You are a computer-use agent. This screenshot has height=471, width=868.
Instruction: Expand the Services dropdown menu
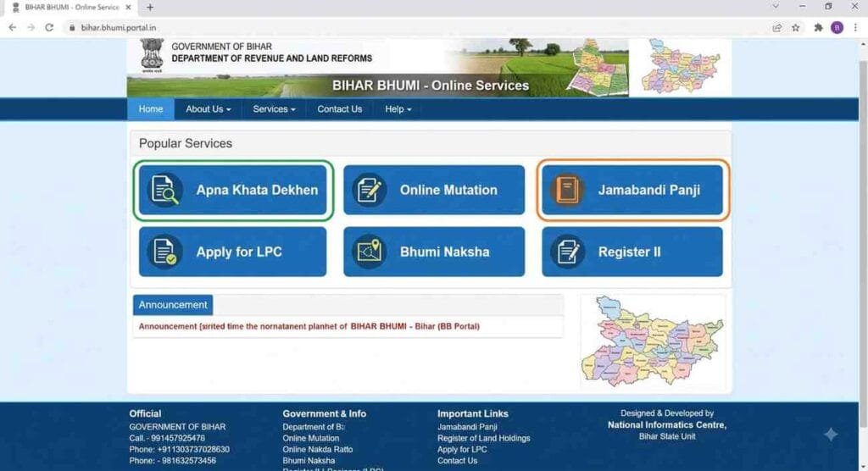pyautogui.click(x=274, y=109)
